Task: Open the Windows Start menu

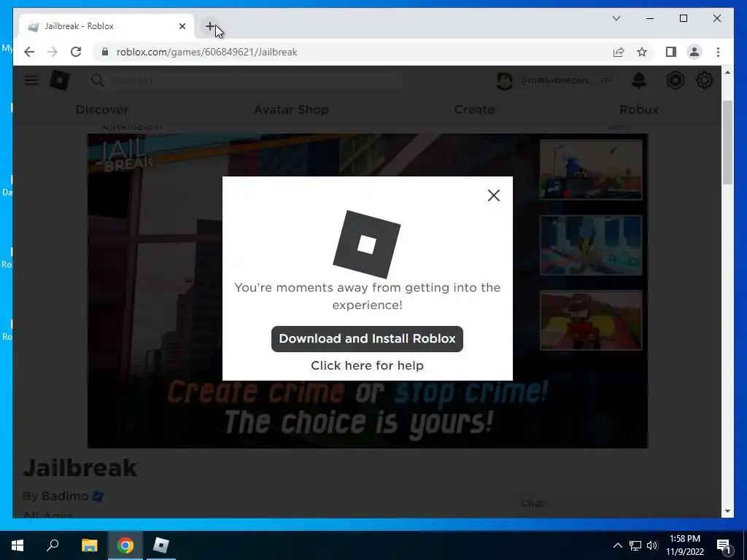Action: [x=18, y=545]
